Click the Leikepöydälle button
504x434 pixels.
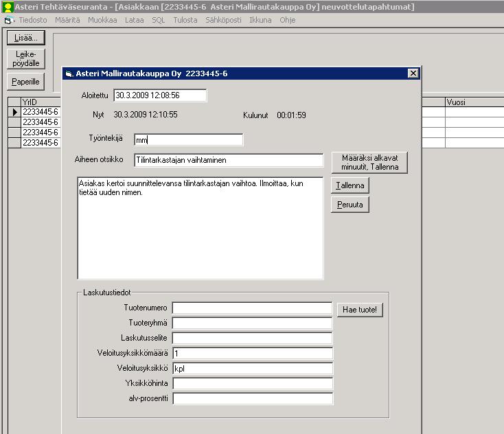click(x=26, y=58)
